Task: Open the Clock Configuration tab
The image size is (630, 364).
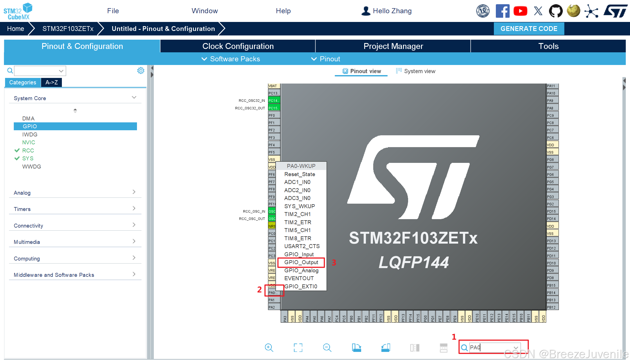Action: (x=238, y=46)
